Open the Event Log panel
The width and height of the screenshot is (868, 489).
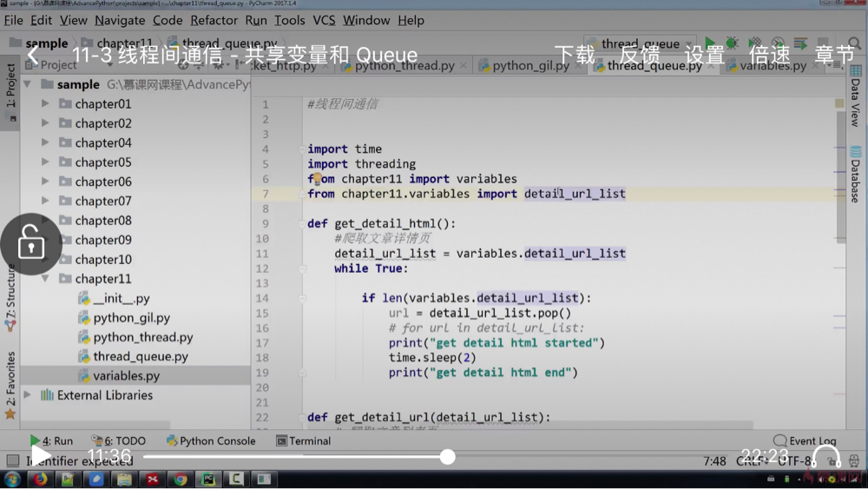click(x=805, y=441)
